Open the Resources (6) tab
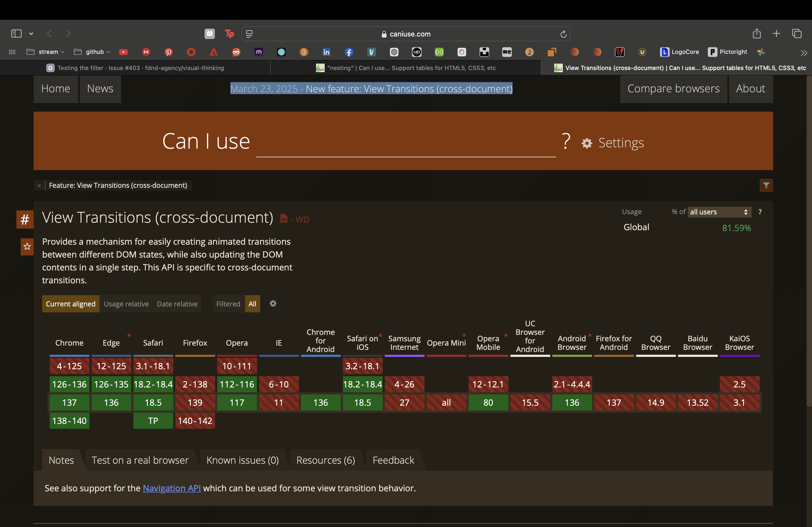This screenshot has width=812, height=527. (326, 460)
